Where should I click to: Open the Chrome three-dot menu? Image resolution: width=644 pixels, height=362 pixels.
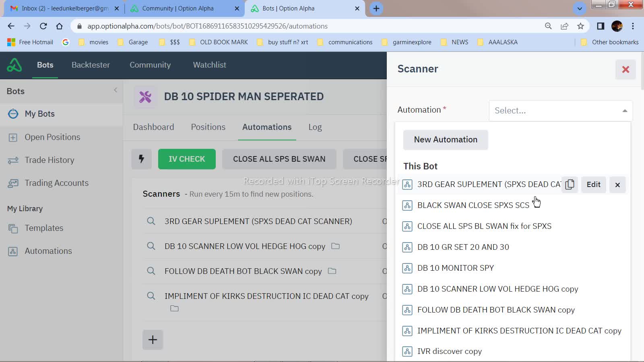pyautogui.click(x=633, y=26)
